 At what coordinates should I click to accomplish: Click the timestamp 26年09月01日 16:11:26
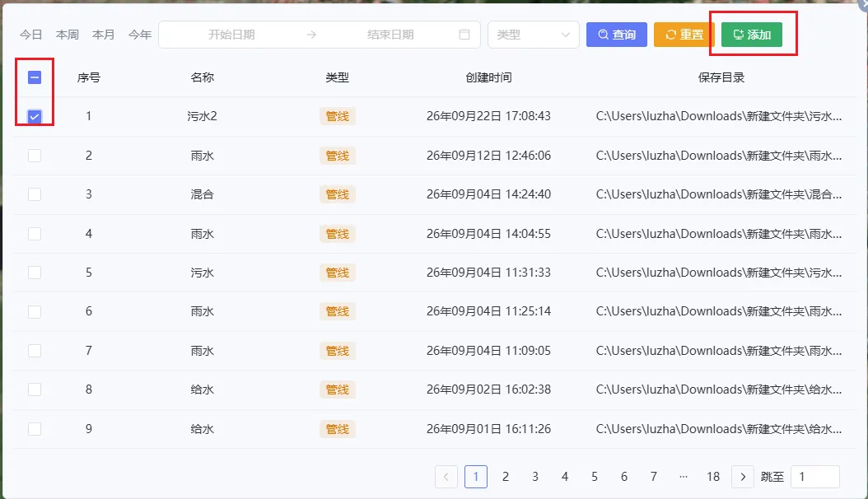tap(489, 429)
